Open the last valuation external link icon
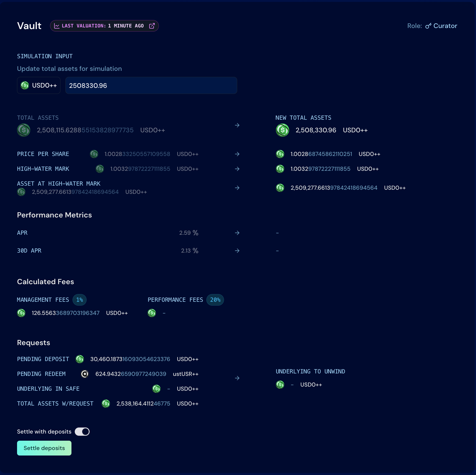 tap(152, 26)
